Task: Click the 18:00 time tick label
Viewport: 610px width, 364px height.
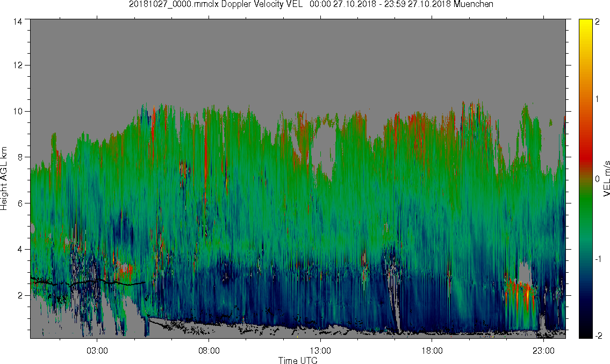Action: click(x=432, y=351)
